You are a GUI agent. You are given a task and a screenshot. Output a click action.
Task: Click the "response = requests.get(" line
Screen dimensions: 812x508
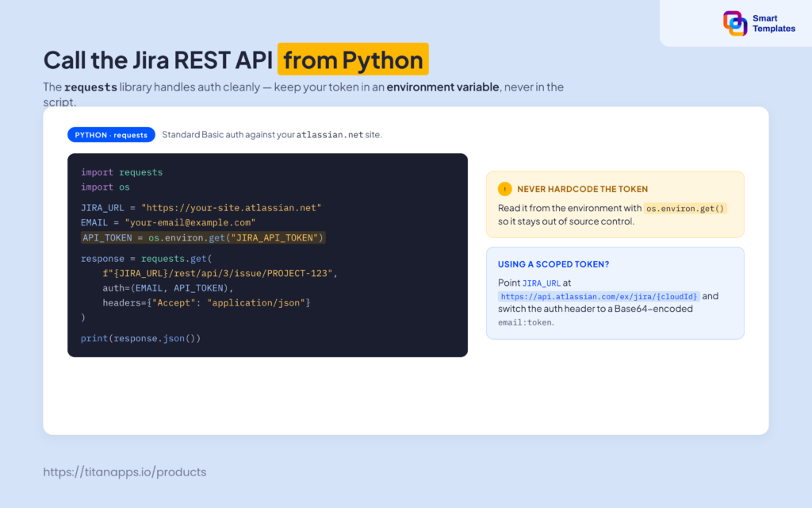pos(147,259)
